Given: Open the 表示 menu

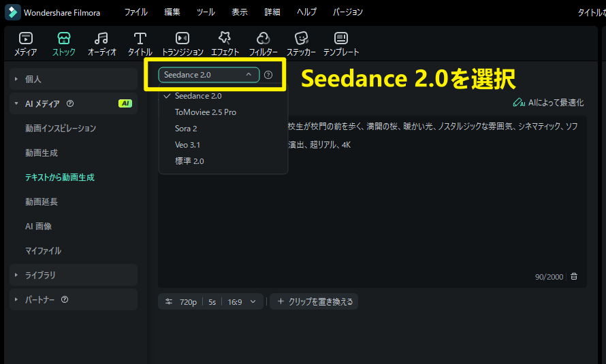Looking at the screenshot, I should [x=239, y=12].
